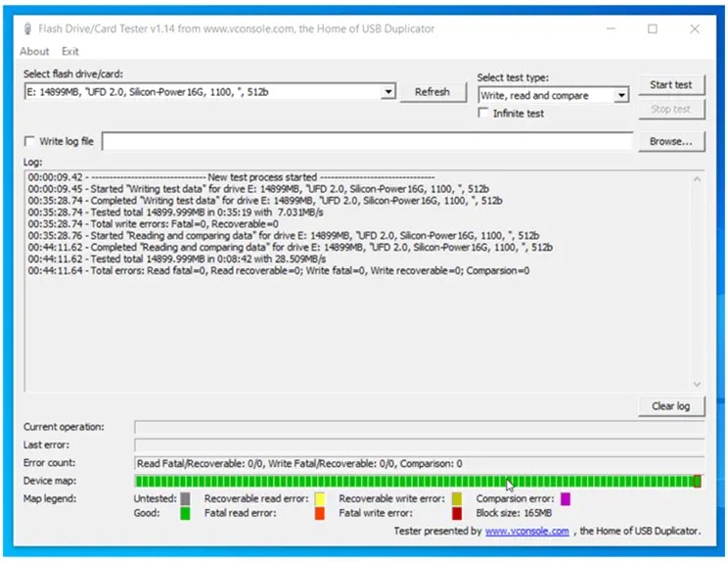
Task: Click the log scrollbar down arrow
Action: click(697, 384)
